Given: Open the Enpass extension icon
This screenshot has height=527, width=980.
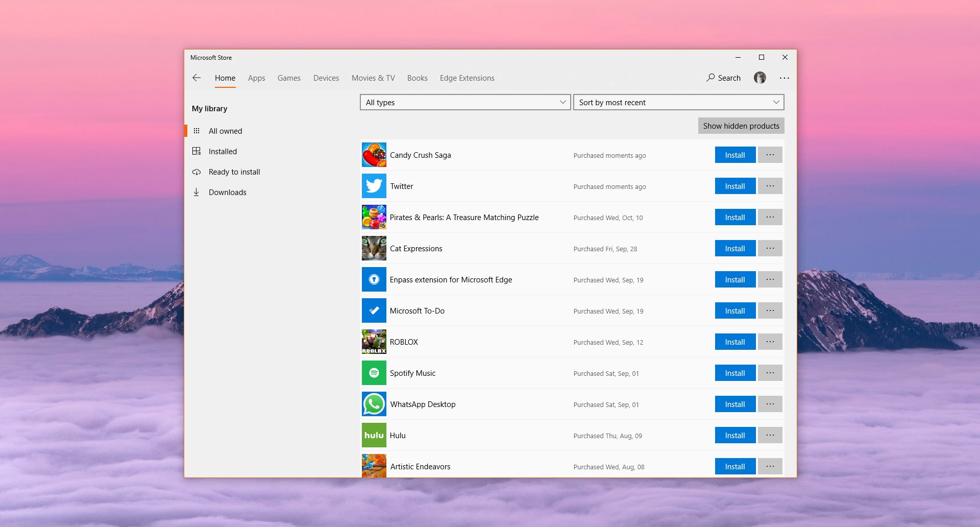Looking at the screenshot, I should pos(374,279).
